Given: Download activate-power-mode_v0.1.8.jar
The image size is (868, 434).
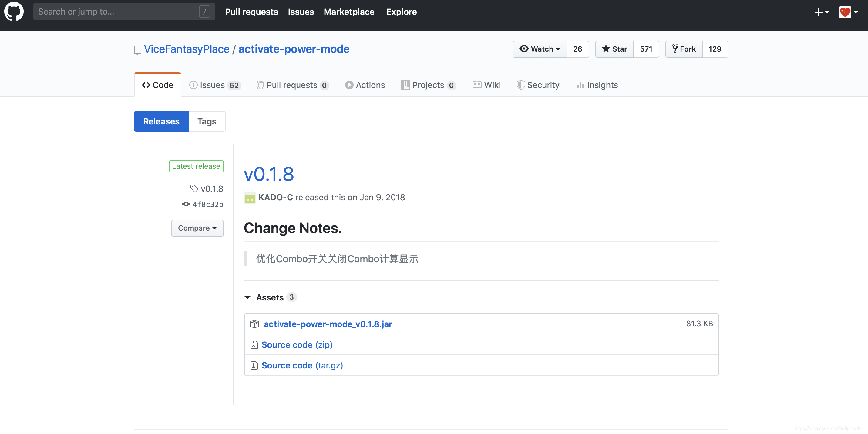Looking at the screenshot, I should 328,324.
